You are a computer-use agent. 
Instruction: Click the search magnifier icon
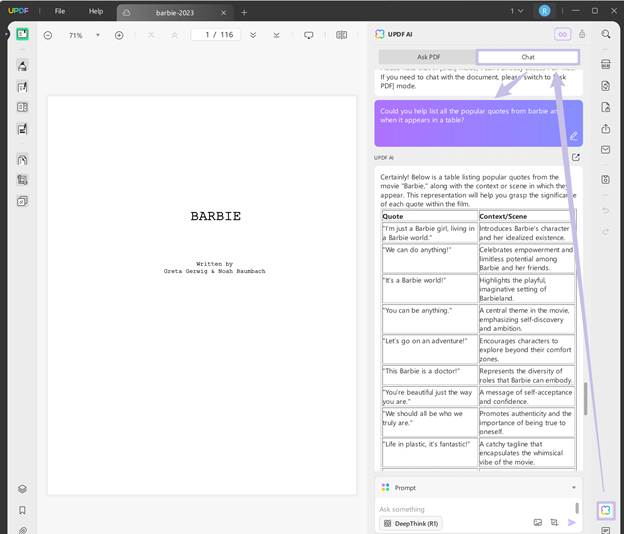tap(606, 34)
